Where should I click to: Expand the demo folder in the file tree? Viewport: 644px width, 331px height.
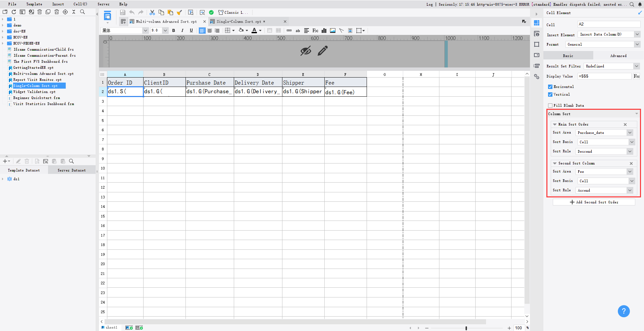pos(3,25)
